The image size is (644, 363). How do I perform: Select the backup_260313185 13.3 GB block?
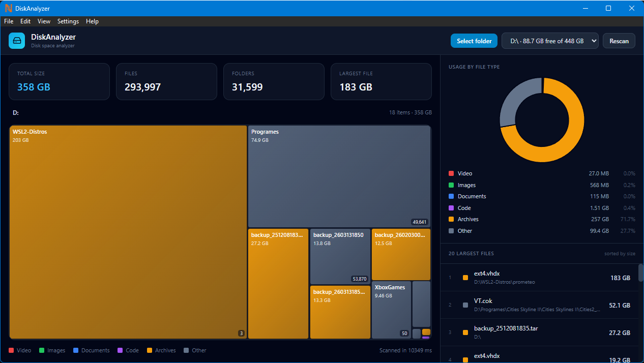pyautogui.click(x=340, y=312)
